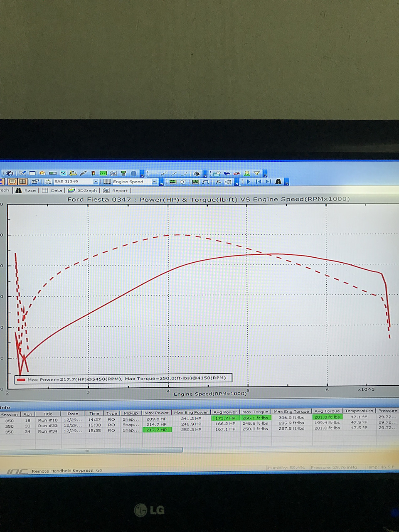Expand the overflow arrow after the dome icon
Screen dimensions: 399x532
point(142,174)
